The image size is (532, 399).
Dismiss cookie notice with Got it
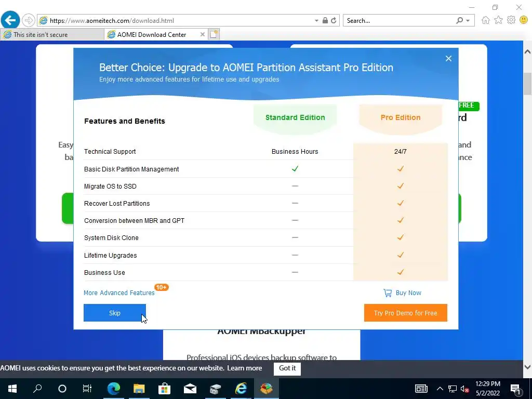tap(287, 368)
